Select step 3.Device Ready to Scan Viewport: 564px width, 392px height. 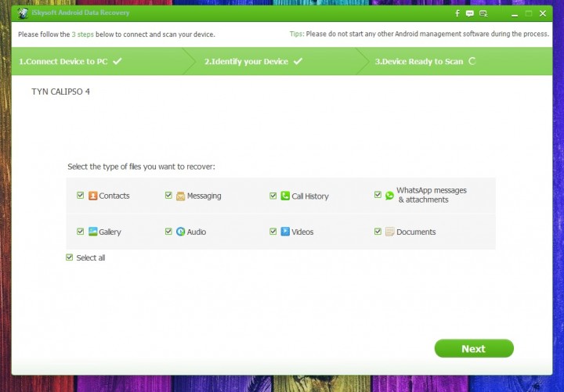(x=455, y=61)
